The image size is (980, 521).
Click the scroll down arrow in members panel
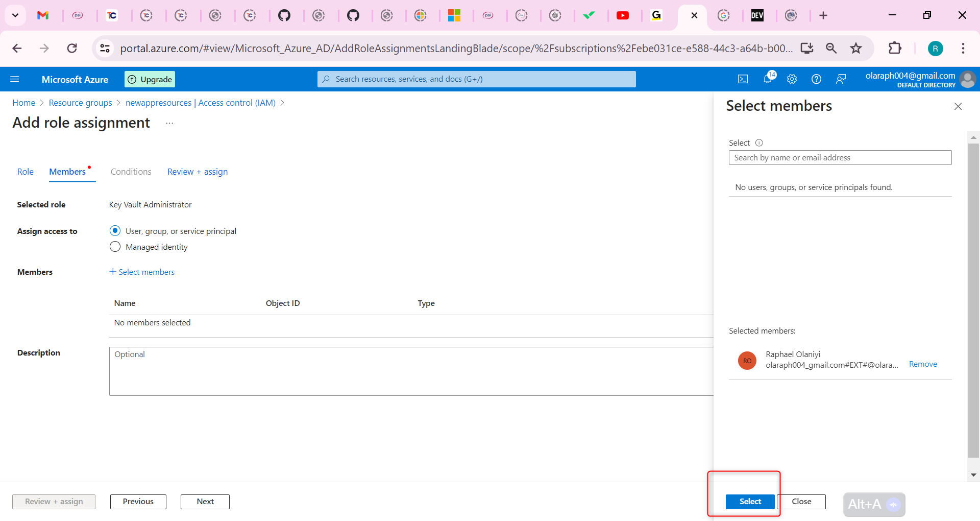(973, 475)
